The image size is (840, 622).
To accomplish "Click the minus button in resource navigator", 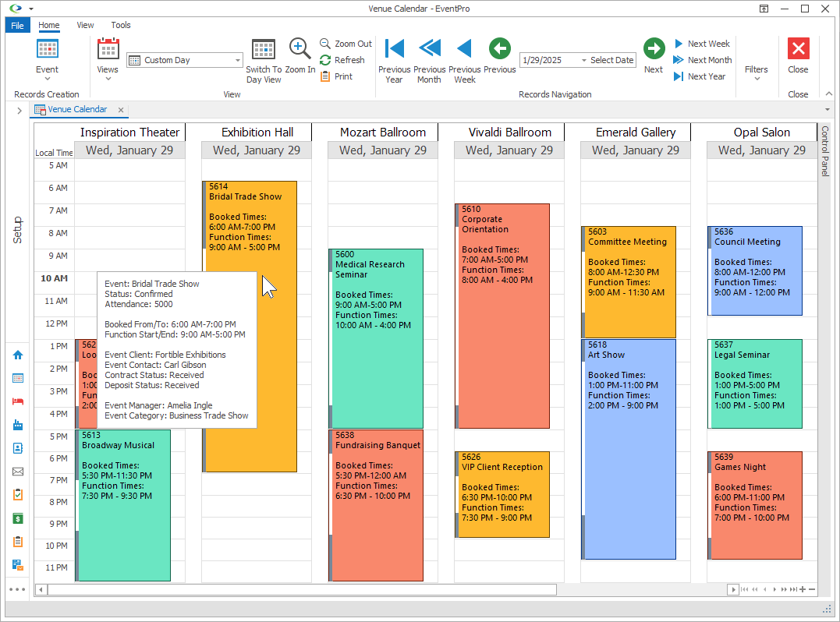I will pyautogui.click(x=812, y=590).
